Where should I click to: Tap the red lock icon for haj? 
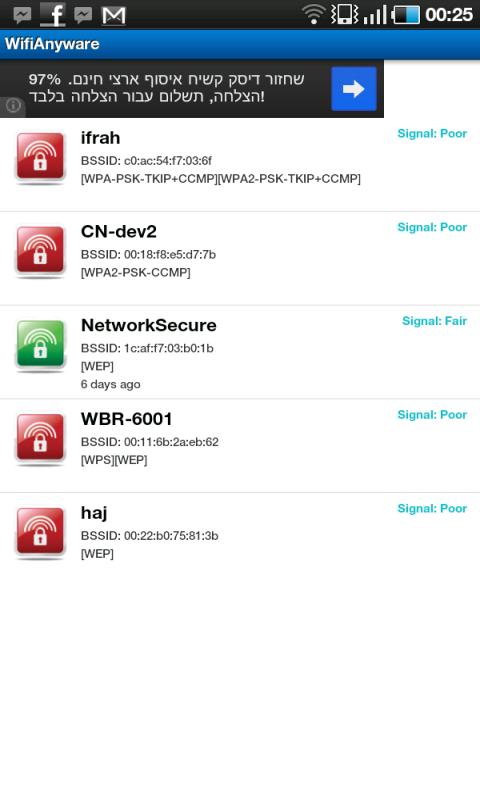[x=40, y=533]
